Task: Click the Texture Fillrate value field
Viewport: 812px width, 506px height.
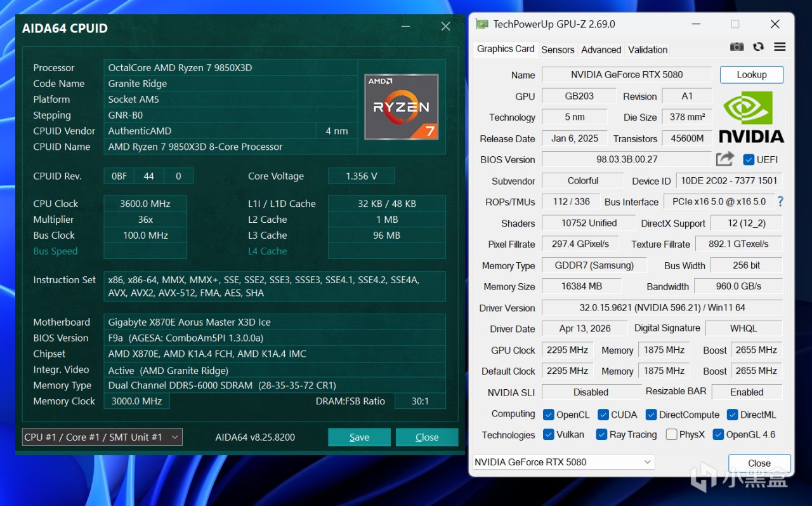Action: (x=739, y=244)
